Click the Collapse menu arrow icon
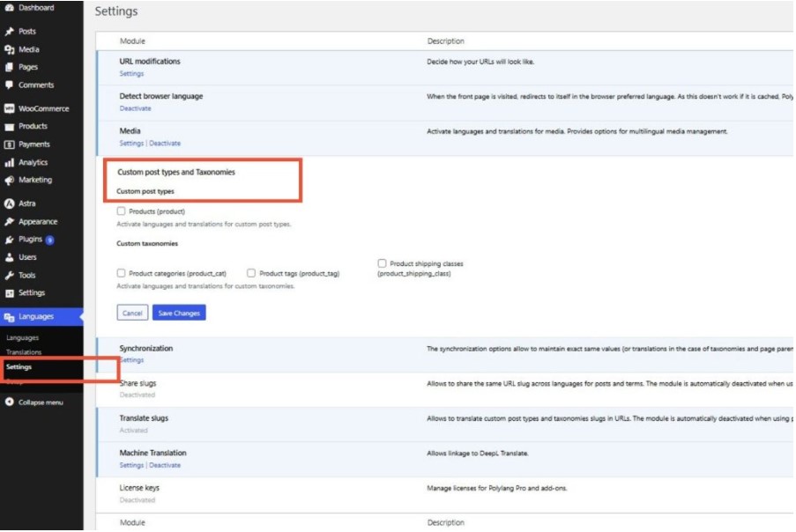This screenshot has height=532, width=796. pyautogui.click(x=10, y=403)
